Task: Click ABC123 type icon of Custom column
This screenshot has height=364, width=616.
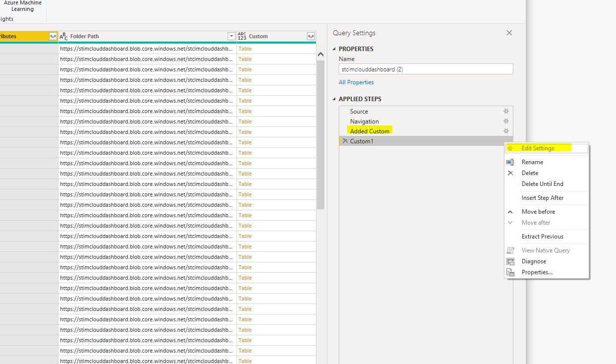Action: [242, 36]
